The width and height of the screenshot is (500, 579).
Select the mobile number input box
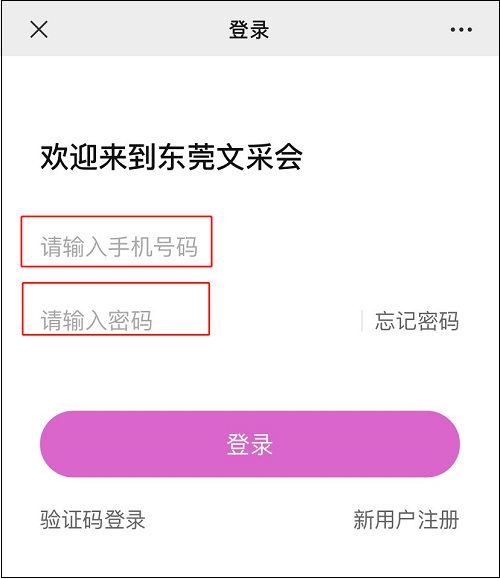[117, 241]
